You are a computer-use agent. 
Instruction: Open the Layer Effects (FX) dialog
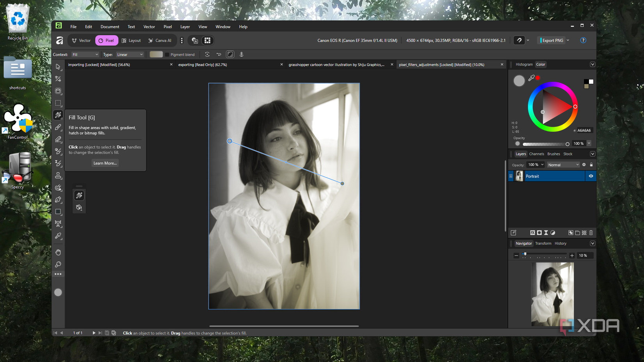coord(533,232)
